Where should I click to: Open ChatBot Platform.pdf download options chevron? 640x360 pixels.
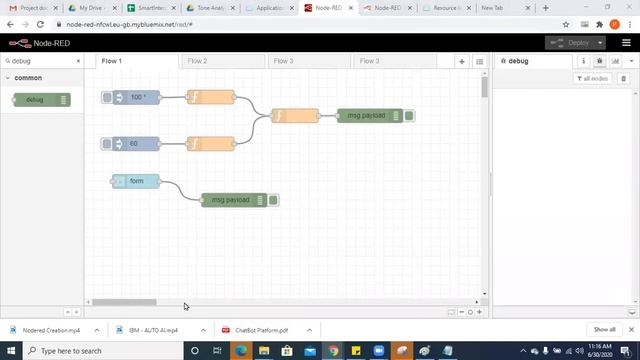click(309, 330)
